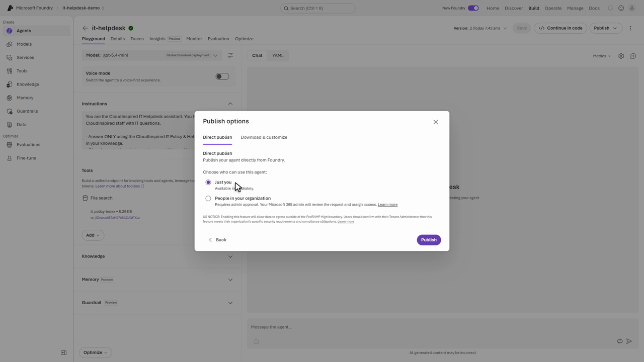Click the purple Publish button in dialog

pos(429,240)
